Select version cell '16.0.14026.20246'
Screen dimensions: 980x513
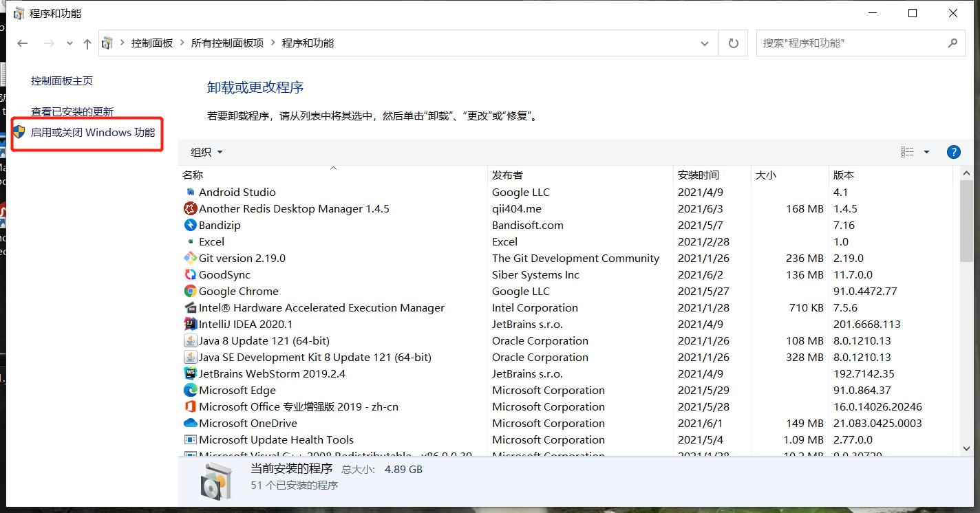click(877, 406)
